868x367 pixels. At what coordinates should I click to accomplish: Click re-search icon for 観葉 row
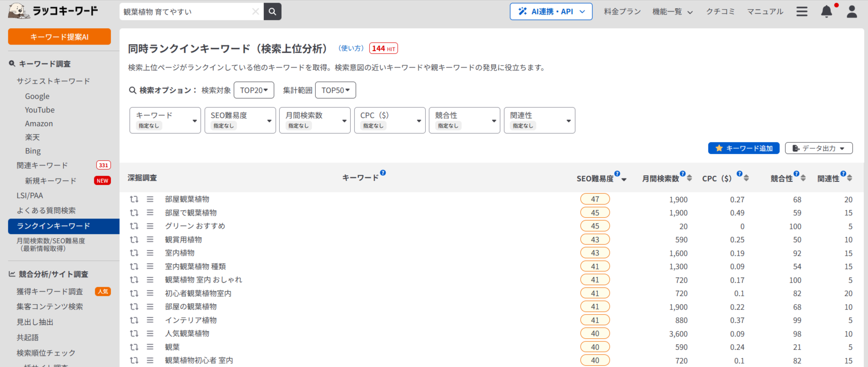point(134,347)
